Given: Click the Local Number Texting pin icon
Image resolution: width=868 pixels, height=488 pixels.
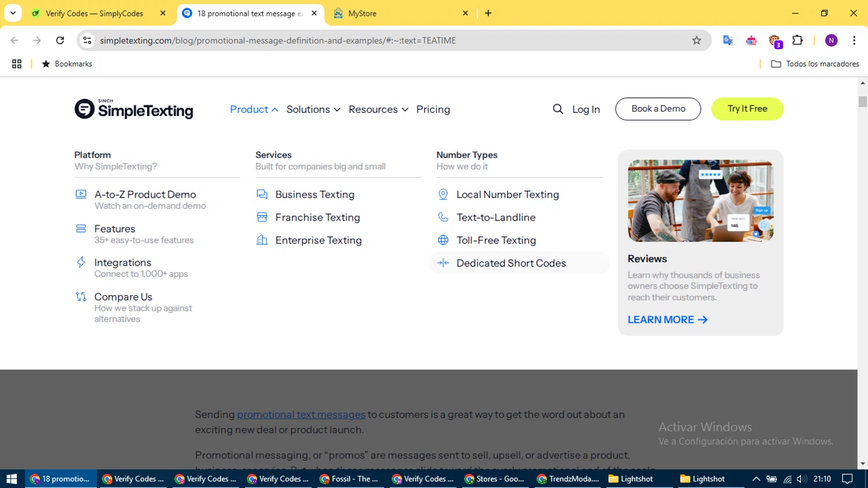Looking at the screenshot, I should coord(443,195).
